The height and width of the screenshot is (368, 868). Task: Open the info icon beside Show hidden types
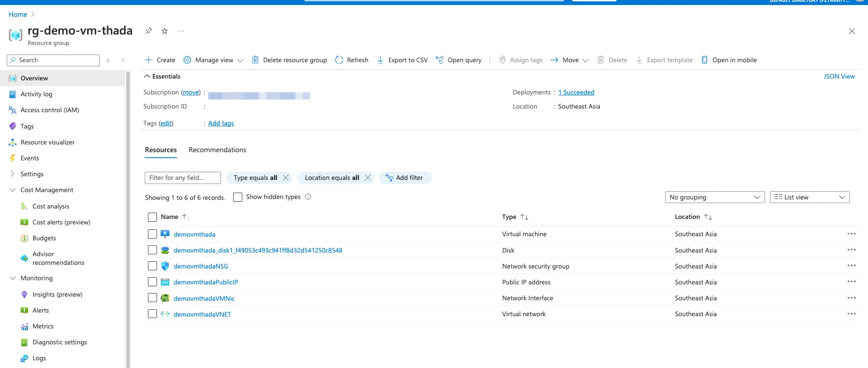click(308, 197)
